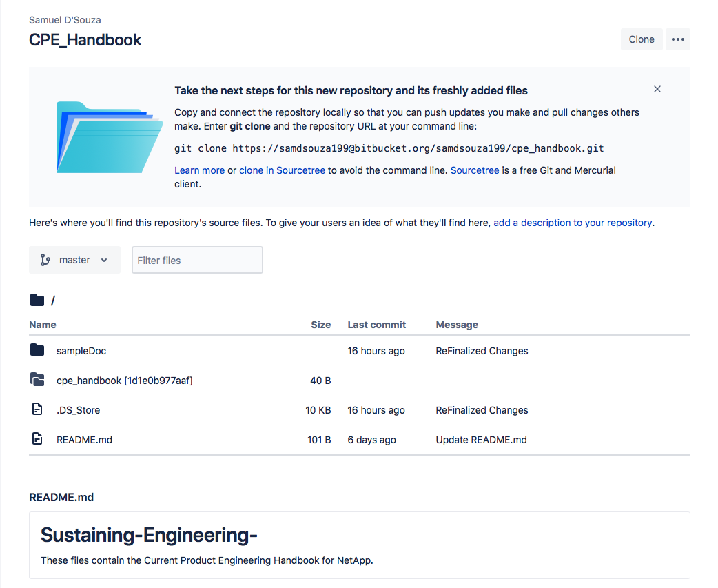Image resolution: width=718 pixels, height=588 pixels.
Task: Focus the Filter files input
Action: [x=197, y=260]
